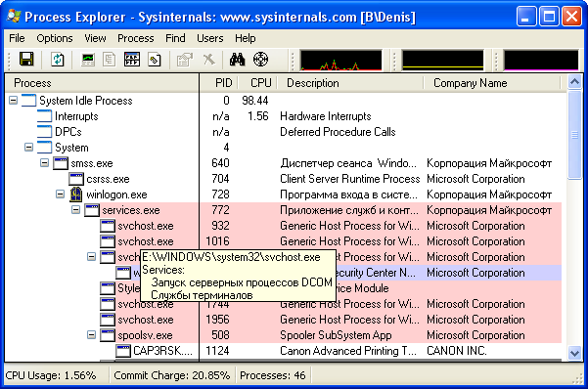Sort by the PID column header
The image size is (588, 389).
click(219, 83)
